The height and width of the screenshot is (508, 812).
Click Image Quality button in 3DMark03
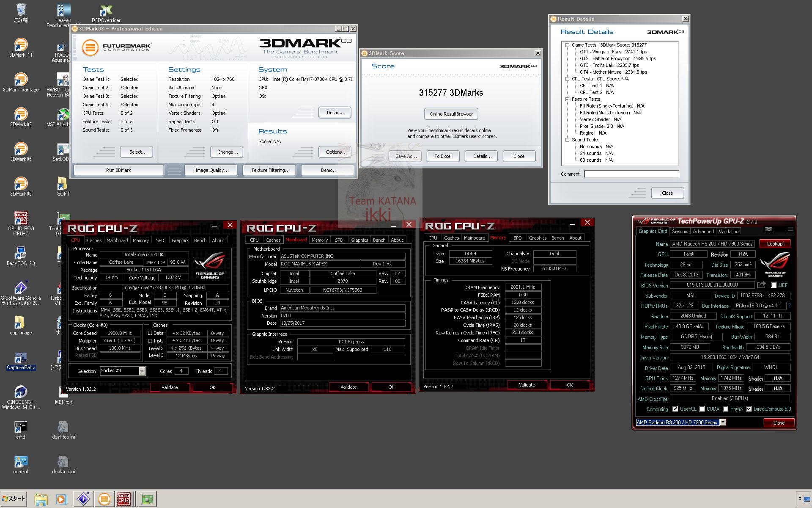[212, 170]
